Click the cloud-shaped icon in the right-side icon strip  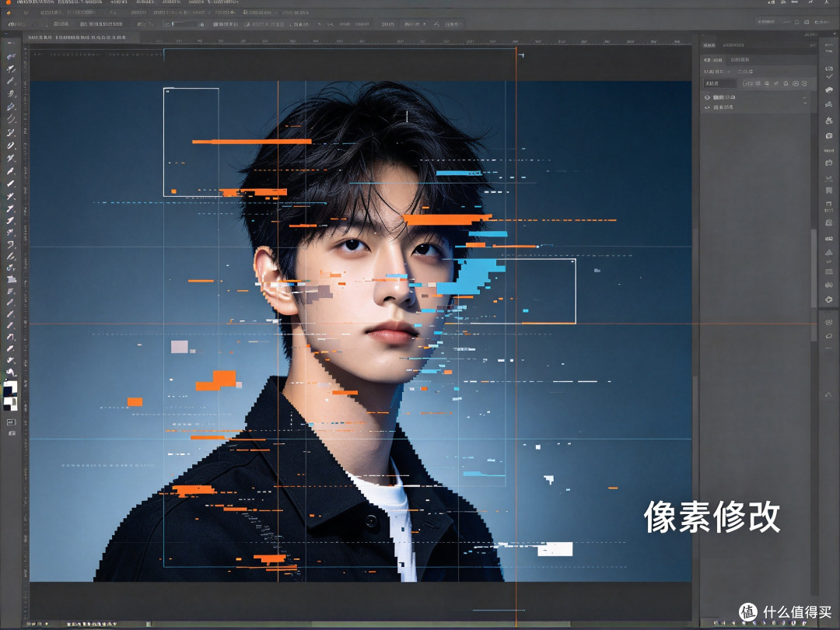(829, 90)
